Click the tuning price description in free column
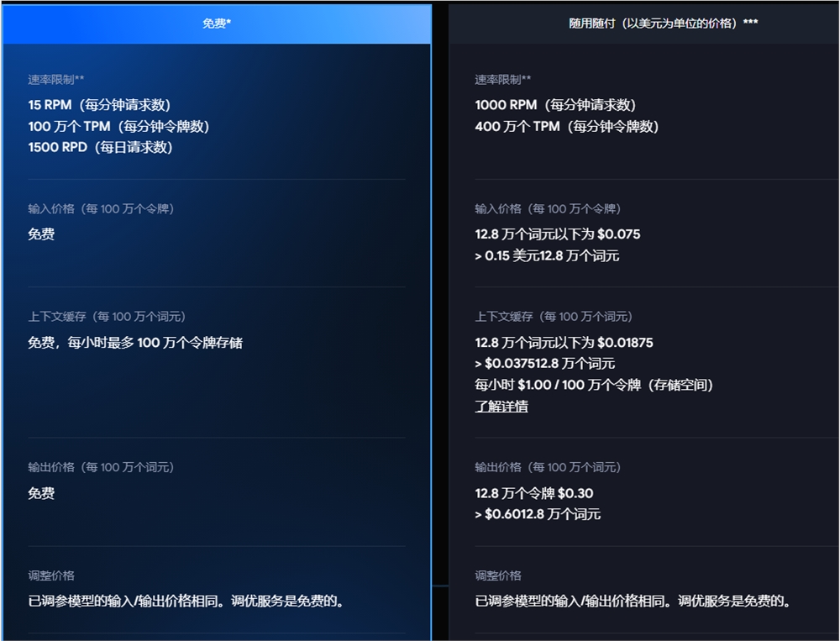Screen dimensions: 840x641 click(186, 601)
